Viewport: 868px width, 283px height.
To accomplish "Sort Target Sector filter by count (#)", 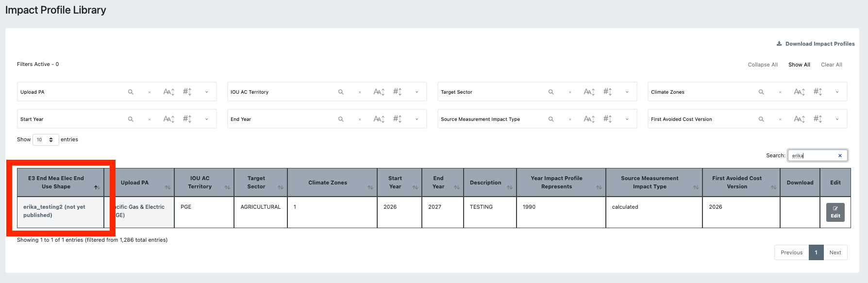I will click(x=608, y=92).
